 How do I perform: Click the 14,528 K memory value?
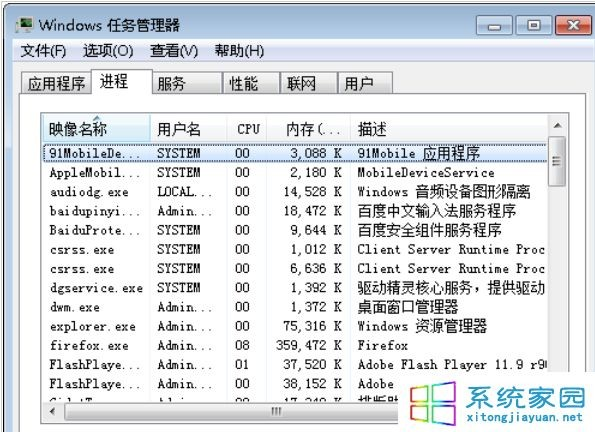[x=312, y=192]
